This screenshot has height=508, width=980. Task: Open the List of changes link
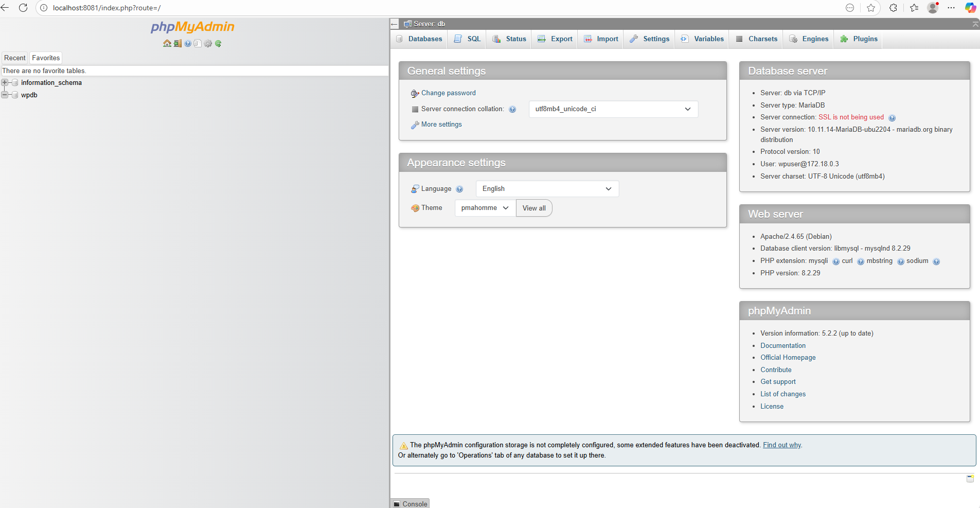click(783, 394)
